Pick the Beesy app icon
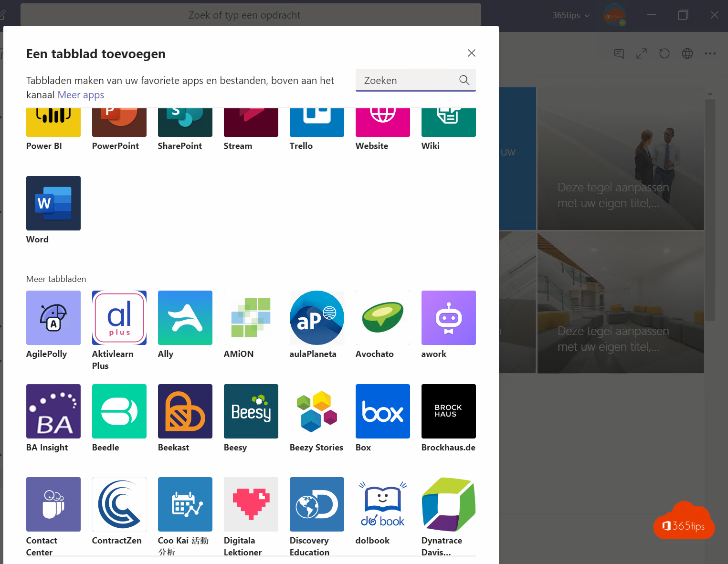Screen dimensions: 728x564 click(251, 411)
